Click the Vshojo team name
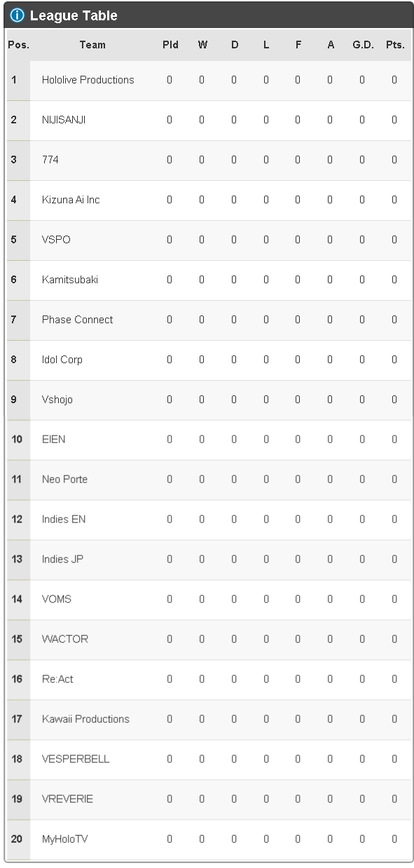The image size is (414, 868). tap(57, 400)
